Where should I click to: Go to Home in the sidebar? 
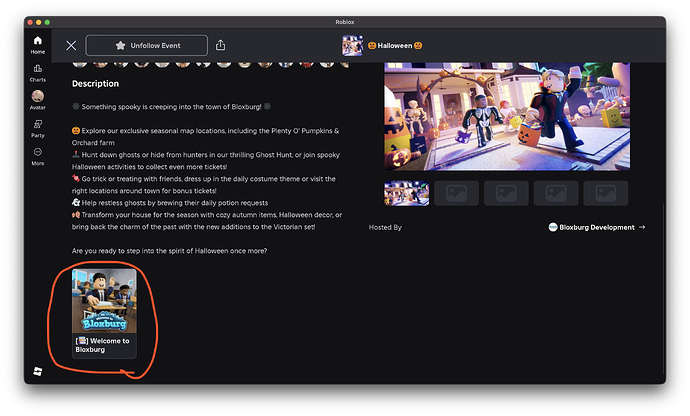point(37,45)
